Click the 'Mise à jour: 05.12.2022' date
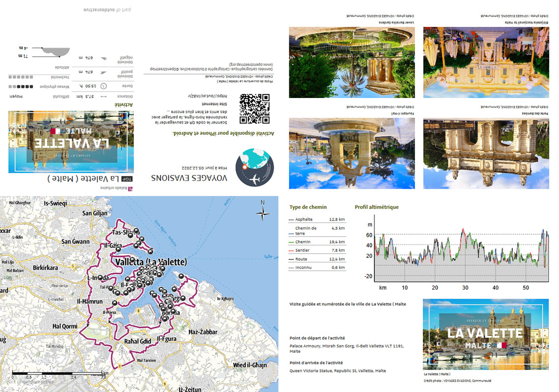559x392 pixels. click(204, 168)
